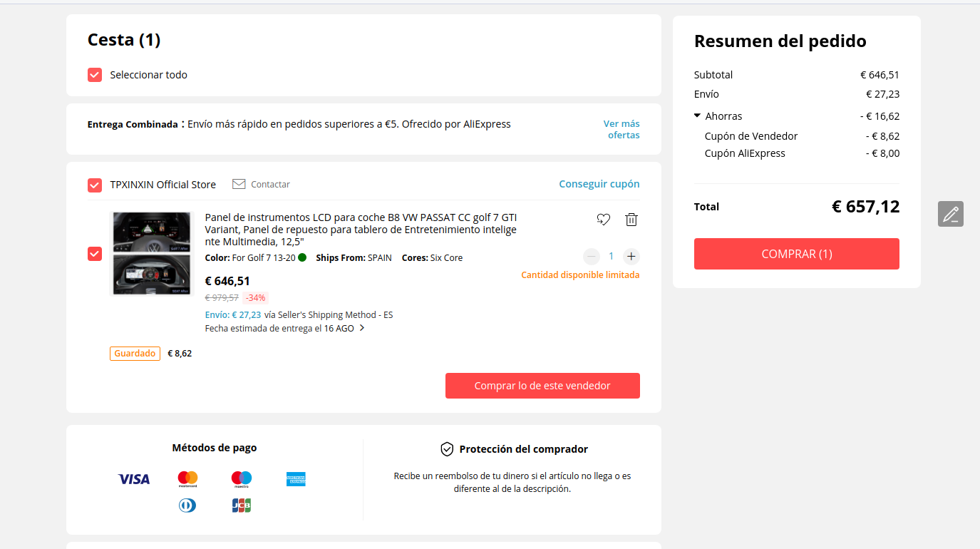Screen dimensions: 980x549
Task: Open Conseguir cupón link
Action: 599,184
